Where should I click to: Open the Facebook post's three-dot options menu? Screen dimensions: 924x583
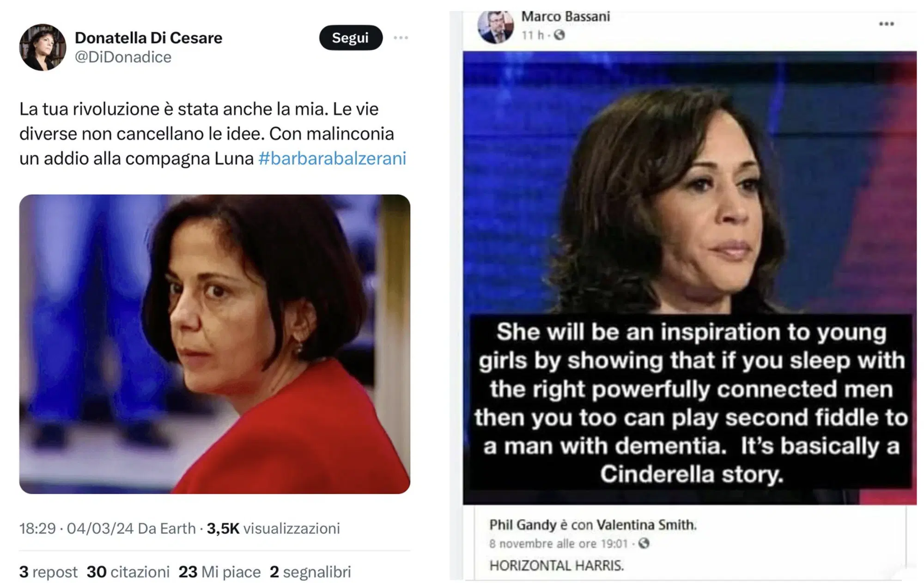point(886,24)
